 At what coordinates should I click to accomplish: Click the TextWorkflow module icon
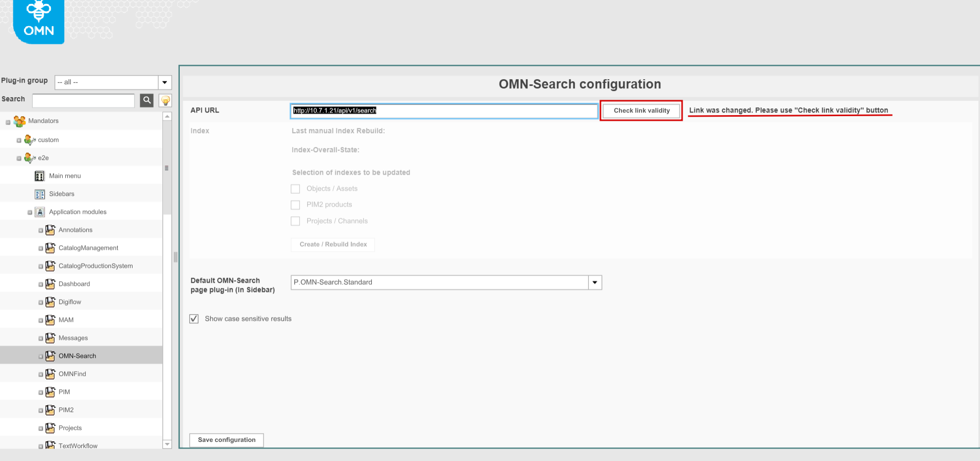(50, 445)
